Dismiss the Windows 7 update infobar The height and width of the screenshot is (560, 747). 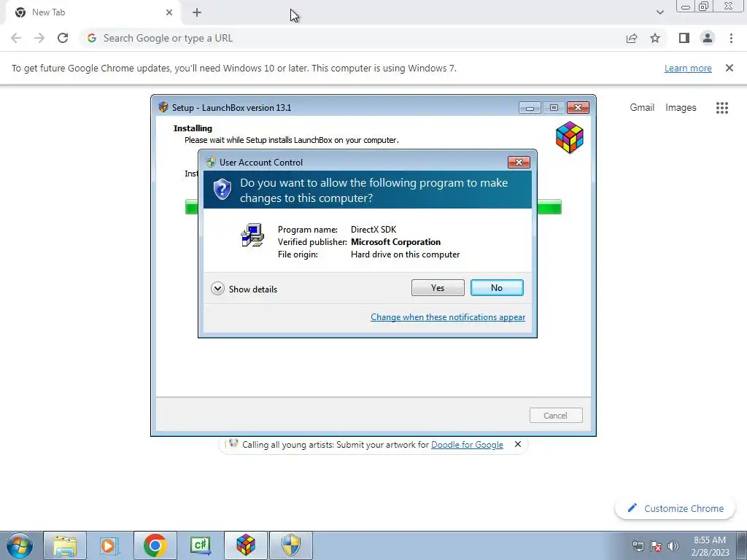click(729, 68)
